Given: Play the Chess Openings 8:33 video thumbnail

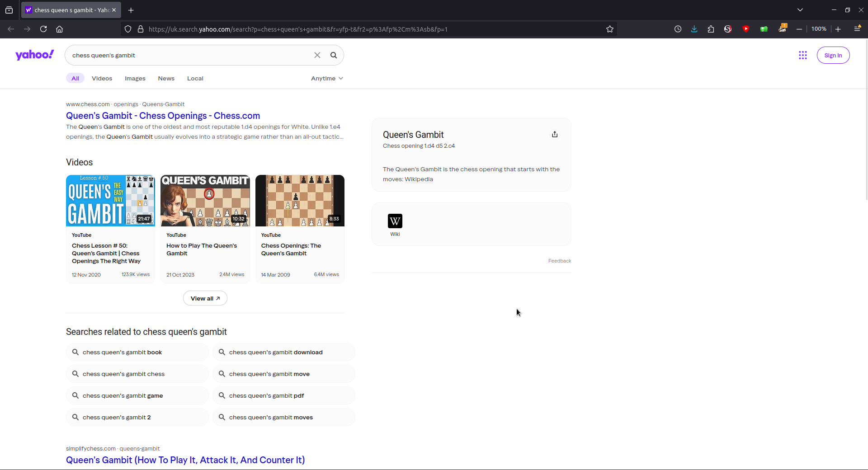Looking at the screenshot, I should 300,201.
